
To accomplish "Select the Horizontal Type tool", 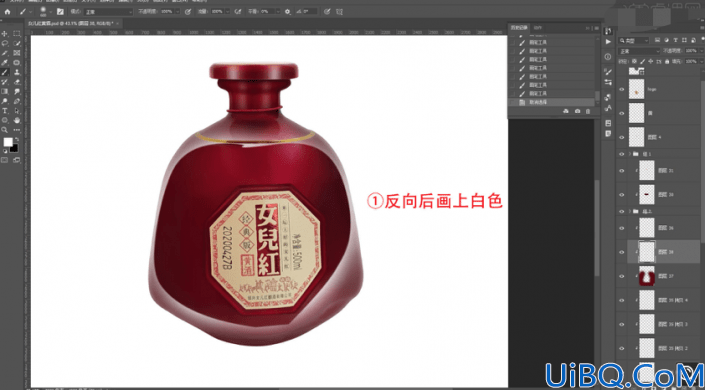I will [x=5, y=111].
